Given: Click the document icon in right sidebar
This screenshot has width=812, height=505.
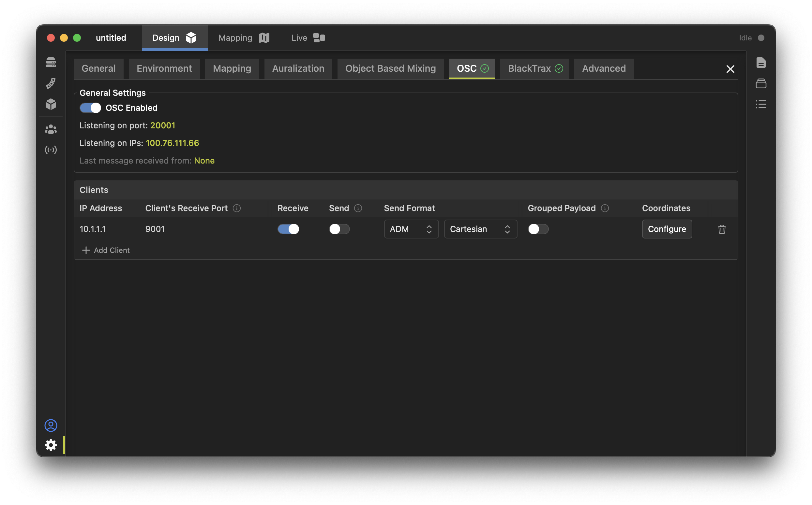Looking at the screenshot, I should (761, 63).
